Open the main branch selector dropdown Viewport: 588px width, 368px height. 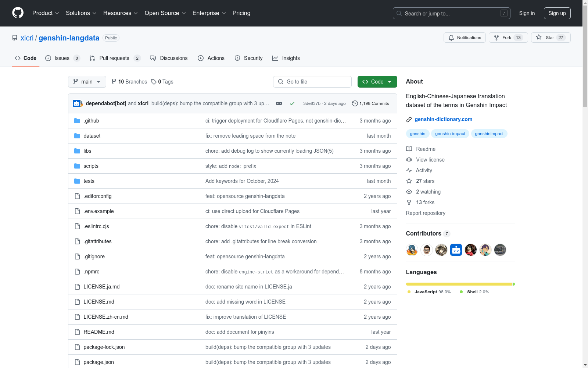point(87,82)
